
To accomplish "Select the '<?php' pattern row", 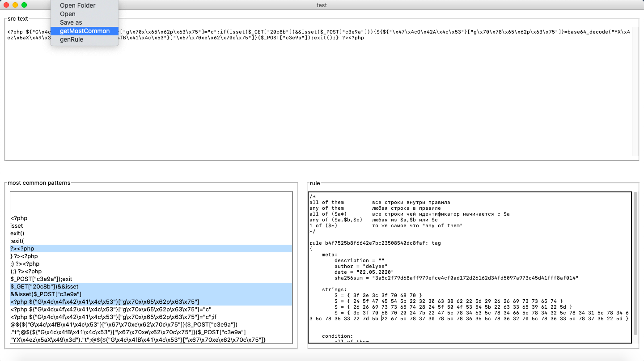I will 151,218.
